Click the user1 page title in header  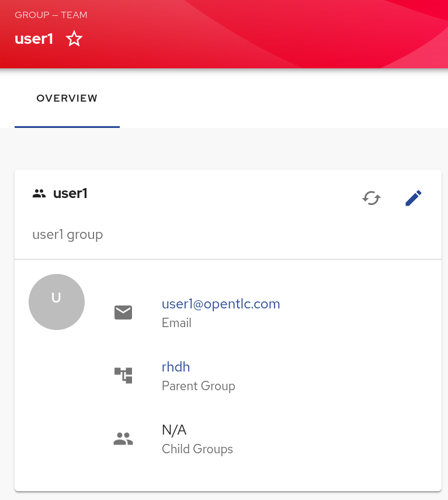34,39
